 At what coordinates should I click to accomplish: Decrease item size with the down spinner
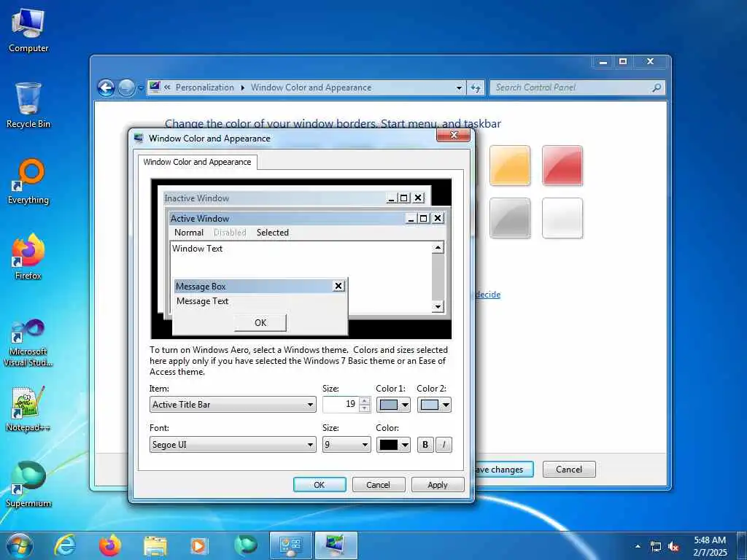[365, 408]
